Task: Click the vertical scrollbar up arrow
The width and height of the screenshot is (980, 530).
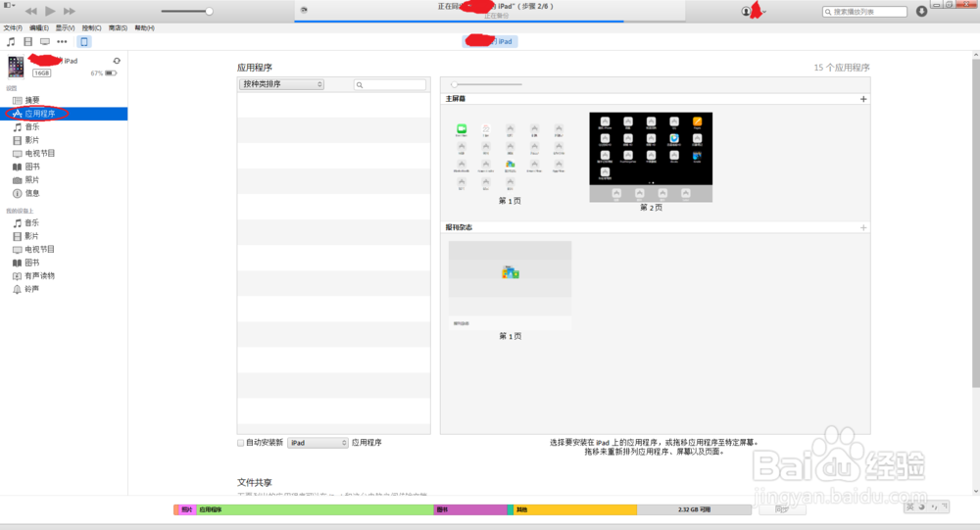Action: pos(976,55)
